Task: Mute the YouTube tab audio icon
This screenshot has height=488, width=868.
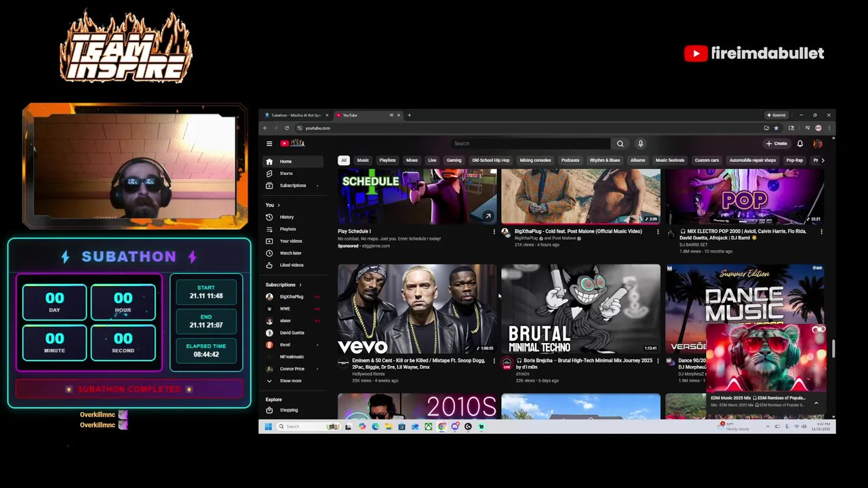Action: (391, 115)
